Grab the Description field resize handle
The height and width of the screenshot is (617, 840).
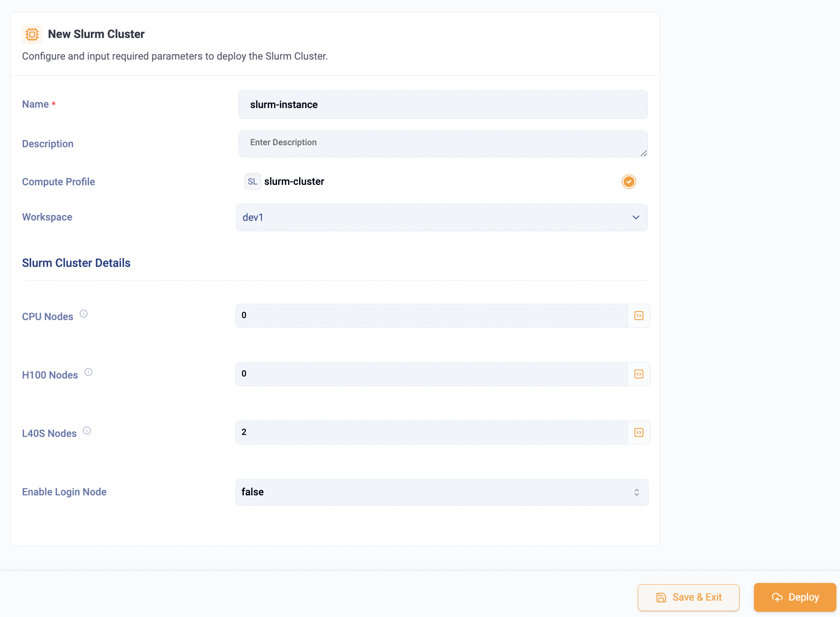click(643, 153)
